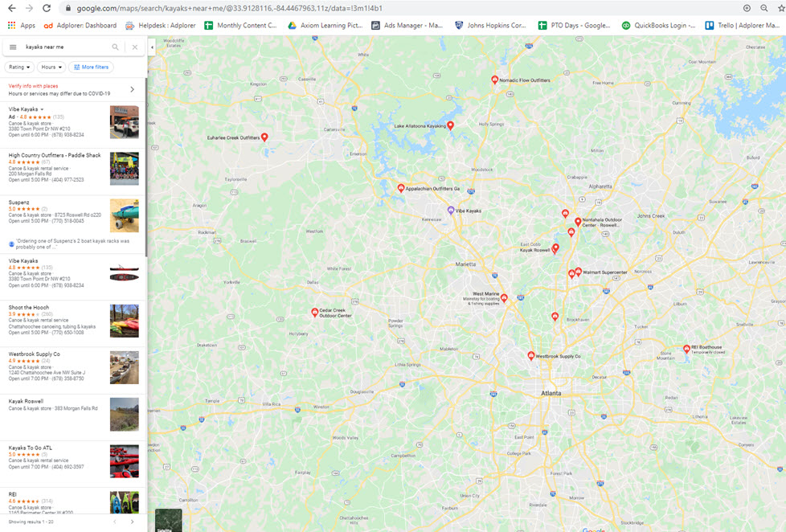Click the Nomadic Flow Outfitters map pin
The image size is (786, 532).
pos(494,80)
